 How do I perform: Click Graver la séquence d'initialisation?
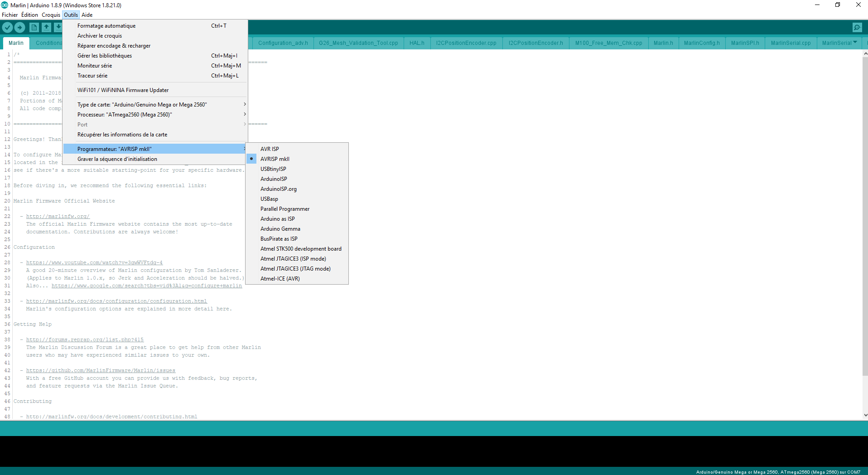coord(155,159)
